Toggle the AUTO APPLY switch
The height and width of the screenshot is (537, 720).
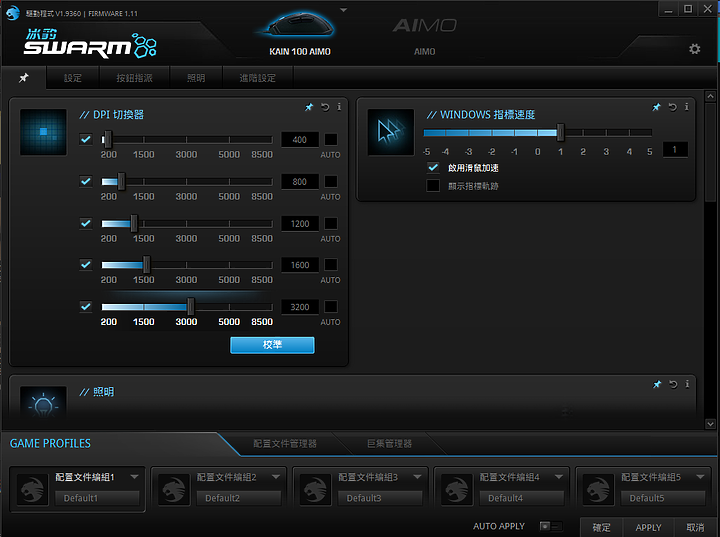551,526
